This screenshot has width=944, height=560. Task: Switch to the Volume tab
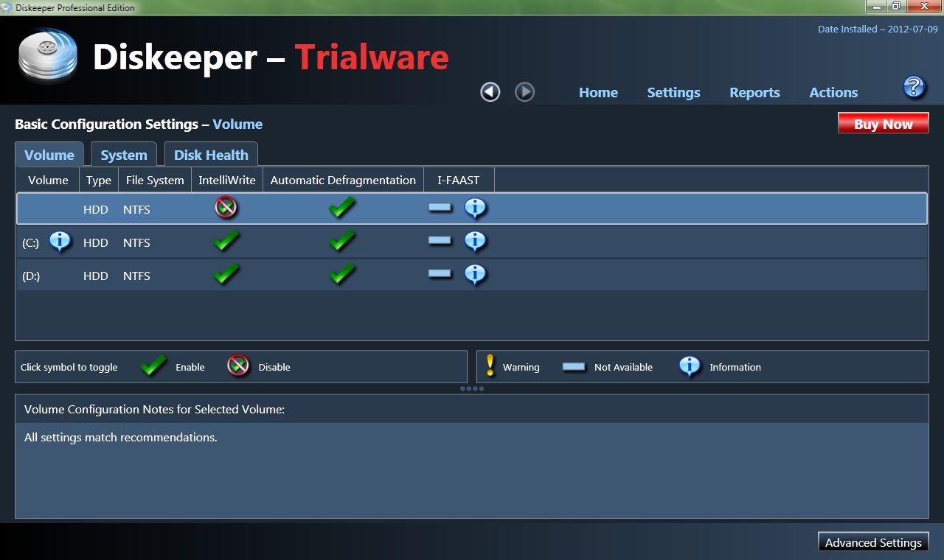coord(49,155)
